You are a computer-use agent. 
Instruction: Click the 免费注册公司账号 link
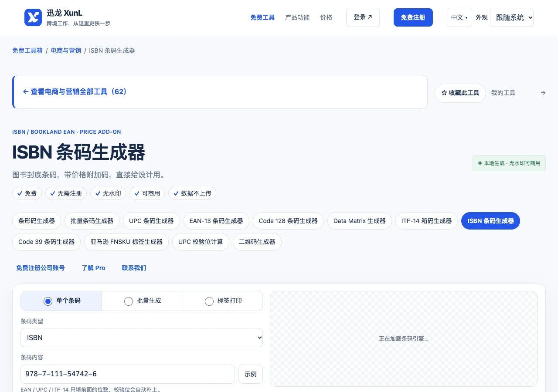[x=41, y=268]
